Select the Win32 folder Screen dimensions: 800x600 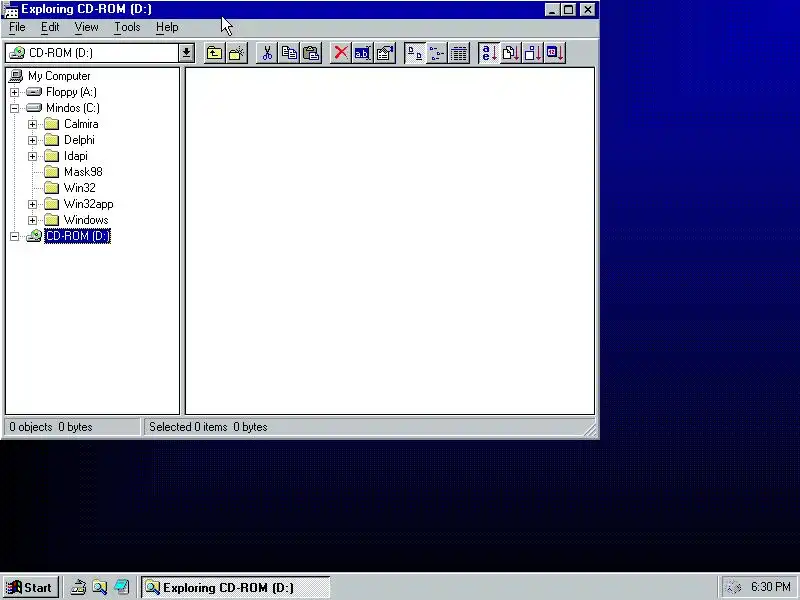coord(80,188)
